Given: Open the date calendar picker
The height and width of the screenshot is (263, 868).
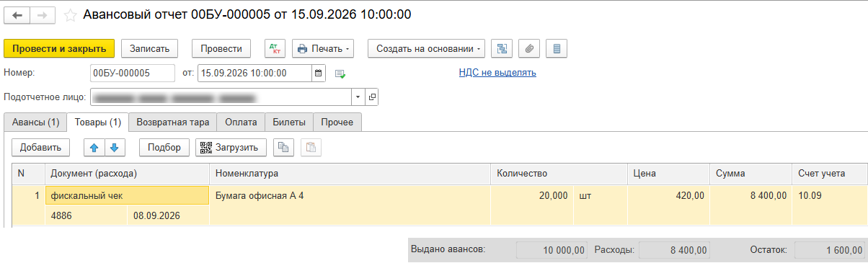Looking at the screenshot, I should pos(318,73).
